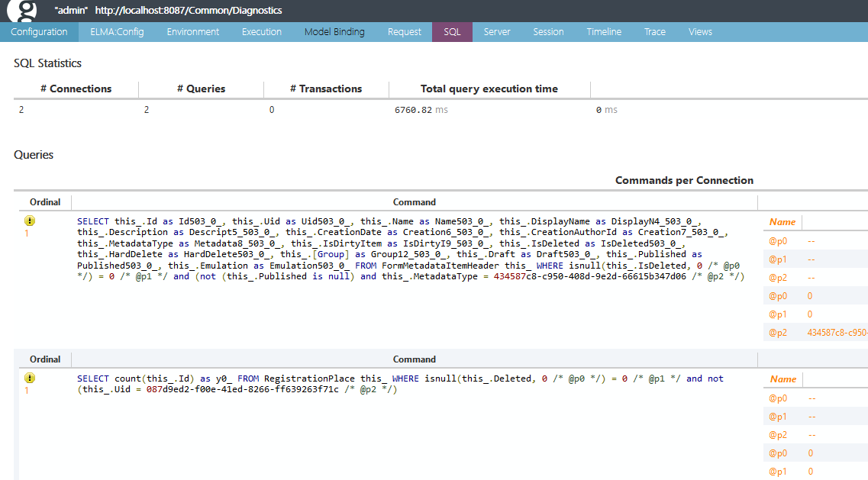This screenshot has height=480, width=868.
Task: Select the Environment tab
Action: (x=193, y=32)
